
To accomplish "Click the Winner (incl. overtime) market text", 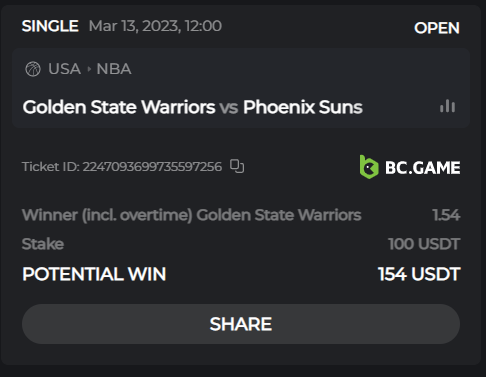I will tap(107, 215).
